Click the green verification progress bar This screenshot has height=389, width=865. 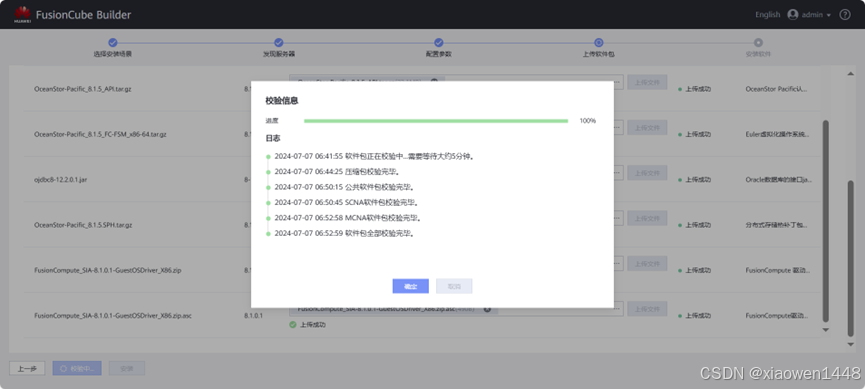point(436,121)
